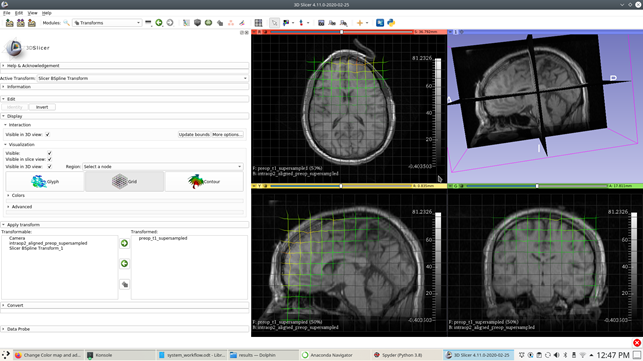Open the Segment Editor shortcut icon
643x361 pixels.
(x=242, y=23)
